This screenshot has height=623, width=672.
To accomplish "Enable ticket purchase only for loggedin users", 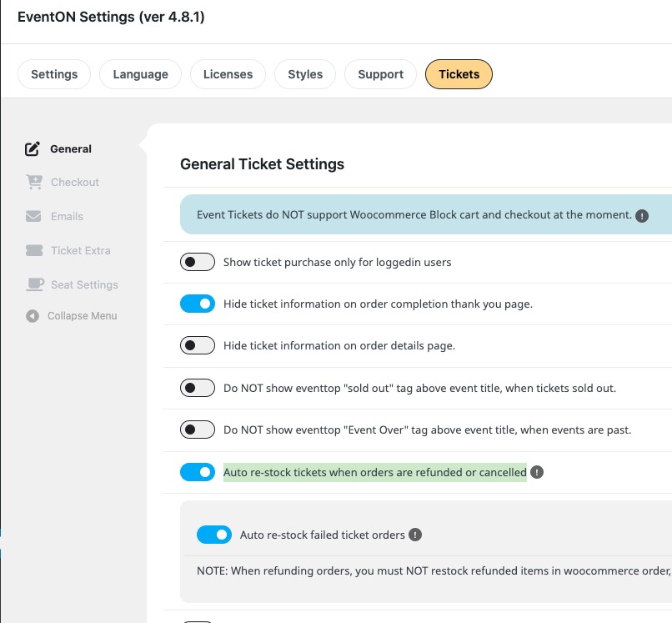I will [x=197, y=262].
